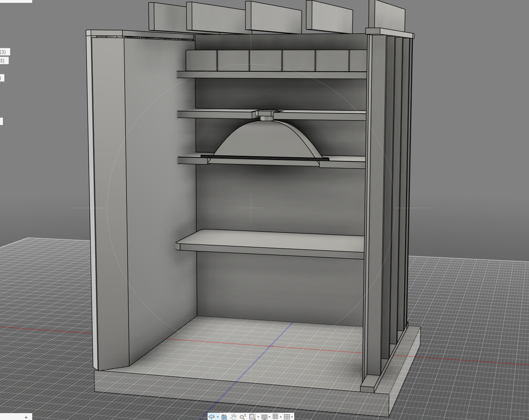Select the Orbit tool in navigation bar
Screen dimensions: 529x420
(212, 417)
